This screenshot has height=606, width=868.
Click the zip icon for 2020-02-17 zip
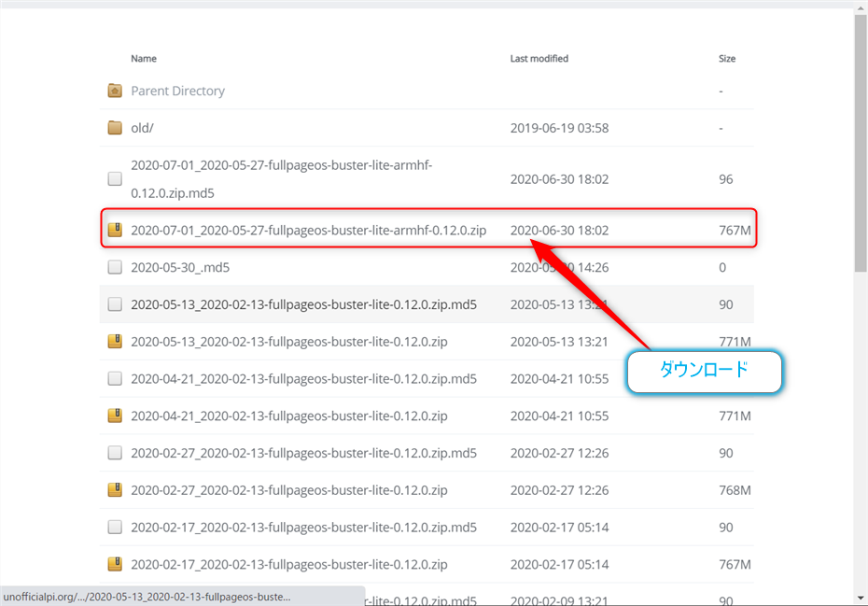[115, 564]
